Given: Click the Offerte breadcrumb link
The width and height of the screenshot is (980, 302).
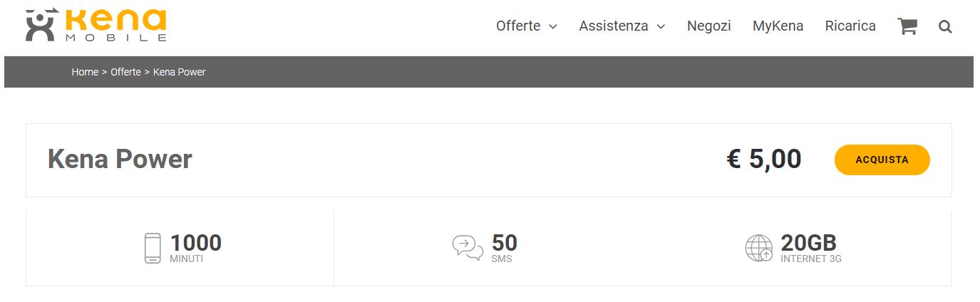Looking at the screenshot, I should click(x=125, y=72).
